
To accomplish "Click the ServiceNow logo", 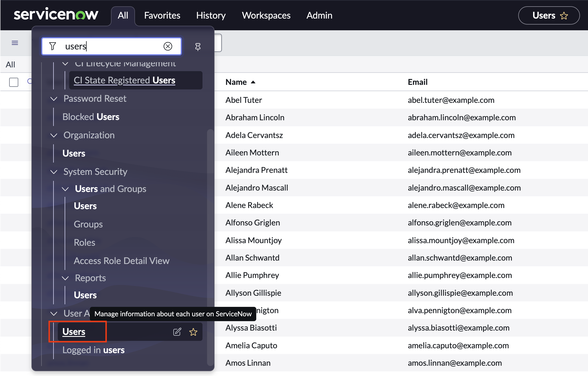I will [56, 15].
